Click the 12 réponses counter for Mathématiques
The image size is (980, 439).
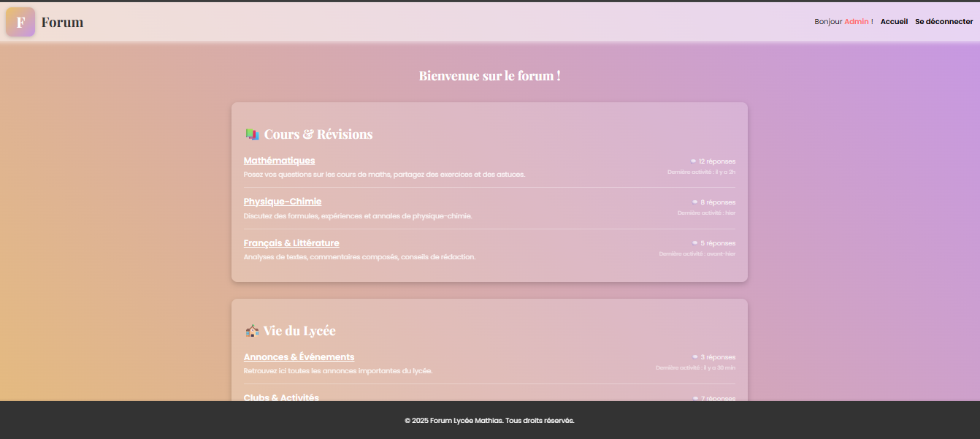(716, 161)
